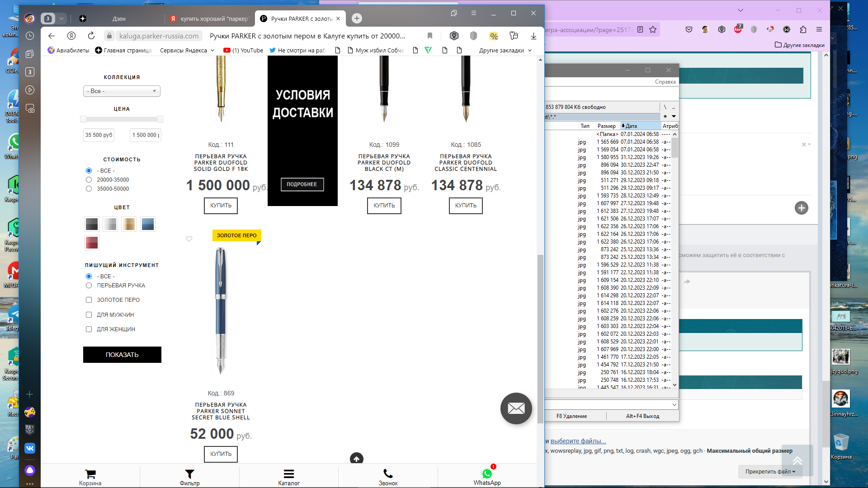Buy Sonnet Secret Blue Shell pen
The image size is (868, 488).
pyautogui.click(x=221, y=454)
